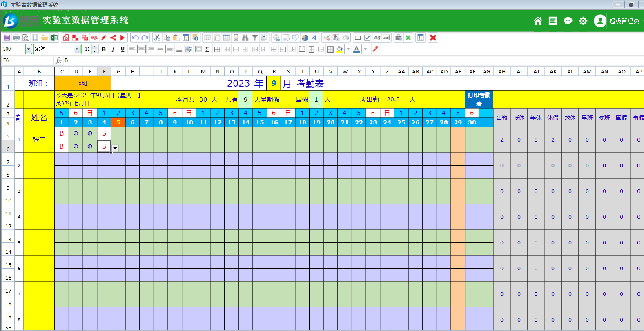Click 出勤 column header

(502, 118)
